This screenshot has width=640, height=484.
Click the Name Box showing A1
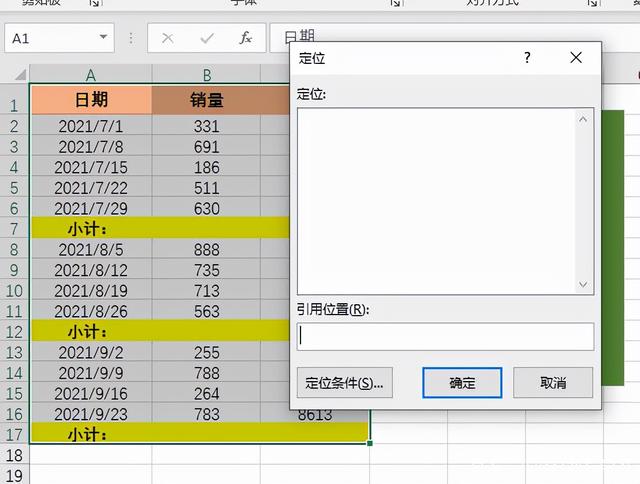[60, 38]
